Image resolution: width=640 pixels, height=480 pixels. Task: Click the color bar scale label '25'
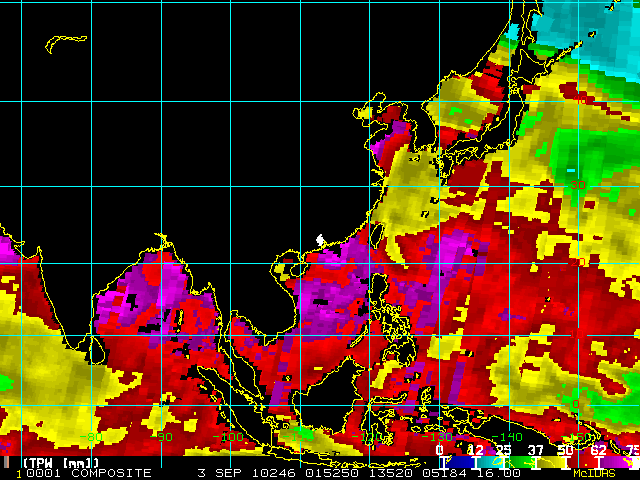503,450
